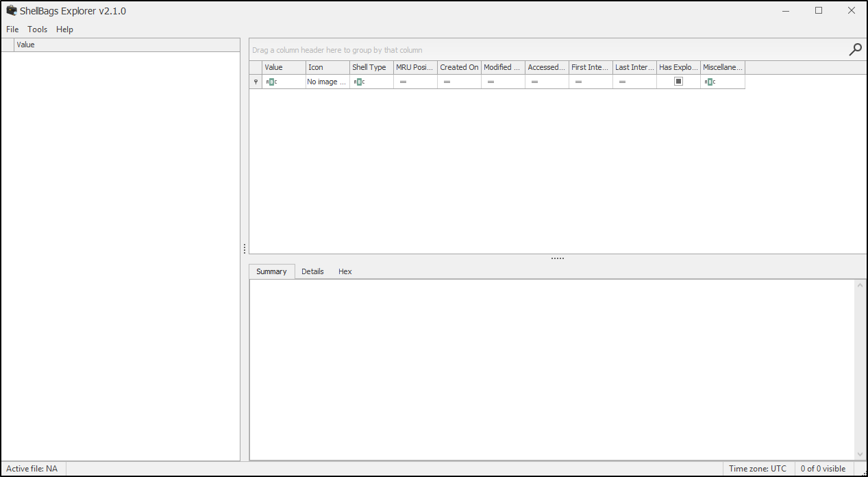Sort by the Modified column header

click(503, 67)
